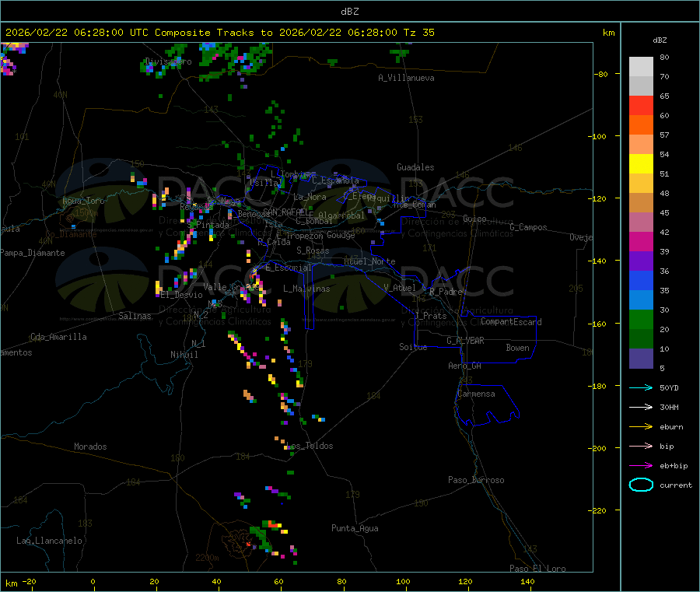Screen dimensions: 700x592
Task: Click the C_Espanola location label
Action: coord(335,180)
